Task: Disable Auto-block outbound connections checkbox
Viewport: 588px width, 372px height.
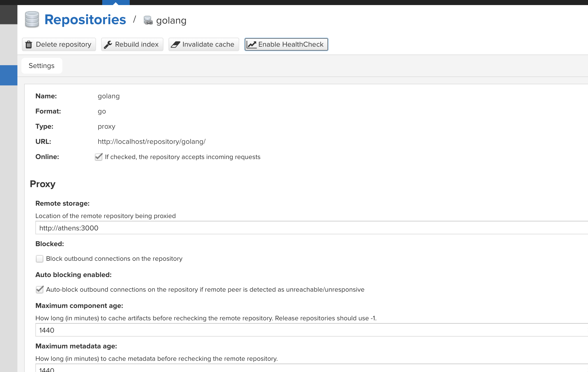Action: pos(39,290)
